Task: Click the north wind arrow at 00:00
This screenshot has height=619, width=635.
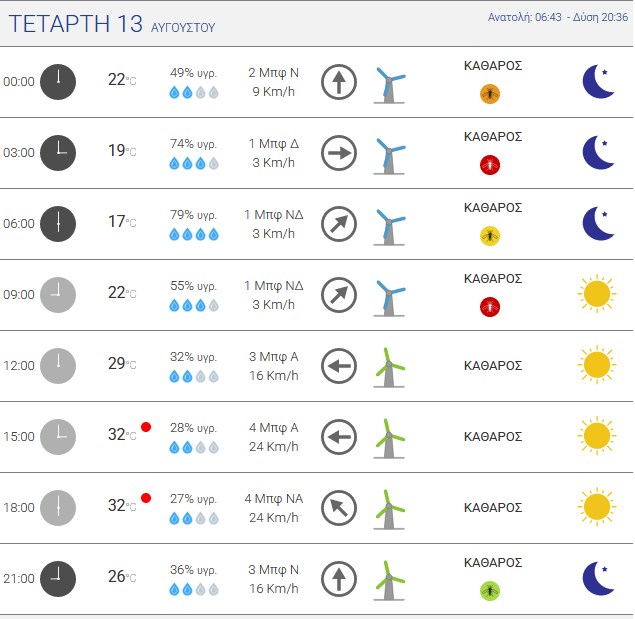Action: click(x=339, y=82)
